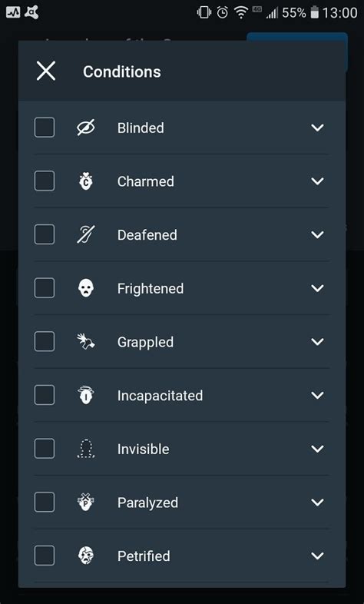The height and width of the screenshot is (604, 364).
Task: Click the crossed-out ear Deafened icon
Action: (85, 234)
